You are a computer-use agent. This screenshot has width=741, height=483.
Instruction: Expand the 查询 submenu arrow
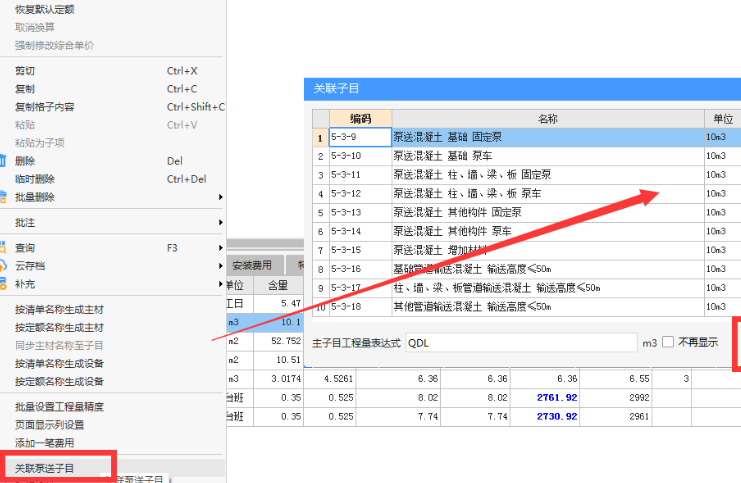[x=220, y=248]
